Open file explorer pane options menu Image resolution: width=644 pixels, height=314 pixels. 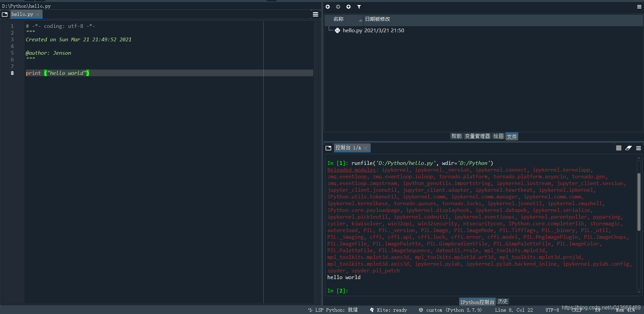coord(639,7)
